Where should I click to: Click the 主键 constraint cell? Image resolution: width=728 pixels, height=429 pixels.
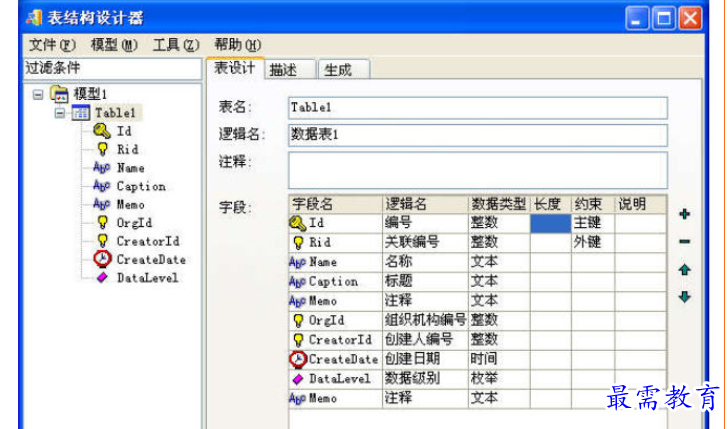click(x=593, y=223)
